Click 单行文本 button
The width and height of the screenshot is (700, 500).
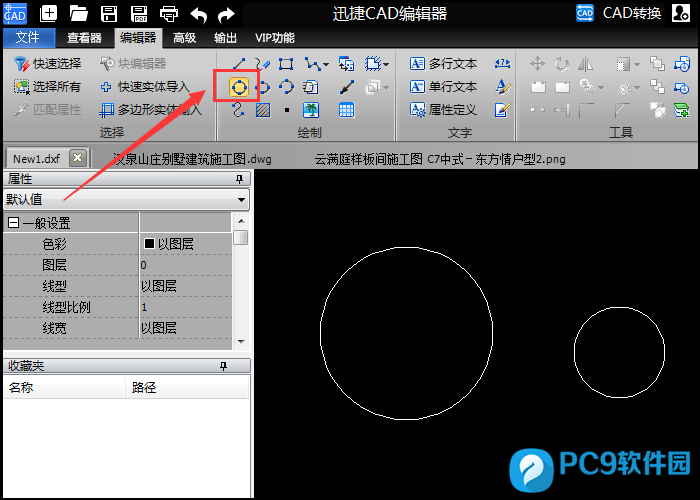coord(443,87)
